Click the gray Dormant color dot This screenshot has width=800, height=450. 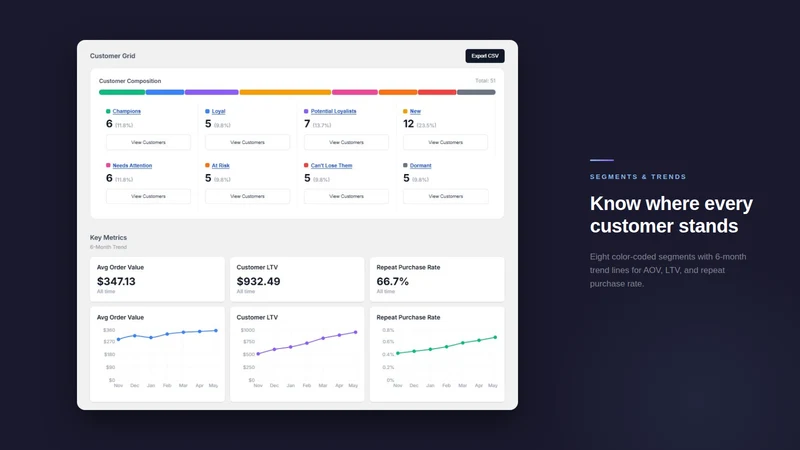(405, 165)
